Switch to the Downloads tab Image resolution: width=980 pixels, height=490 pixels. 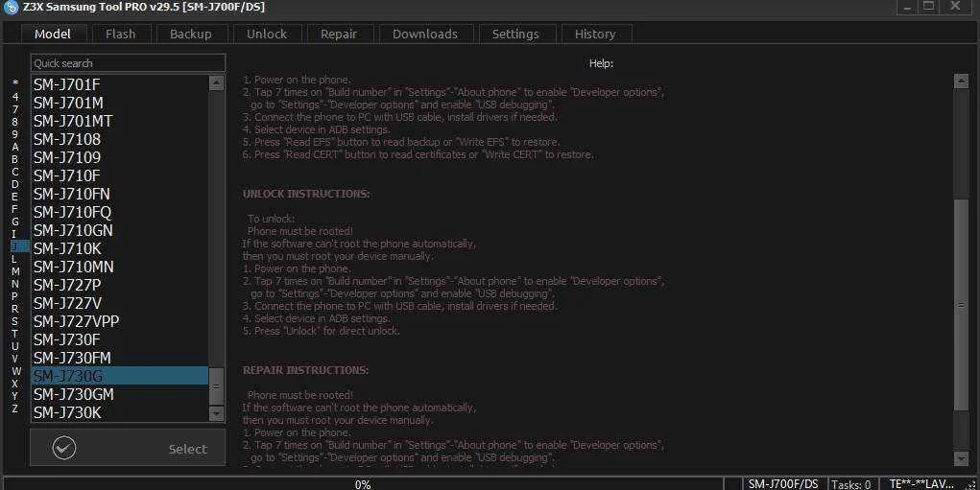(x=425, y=34)
